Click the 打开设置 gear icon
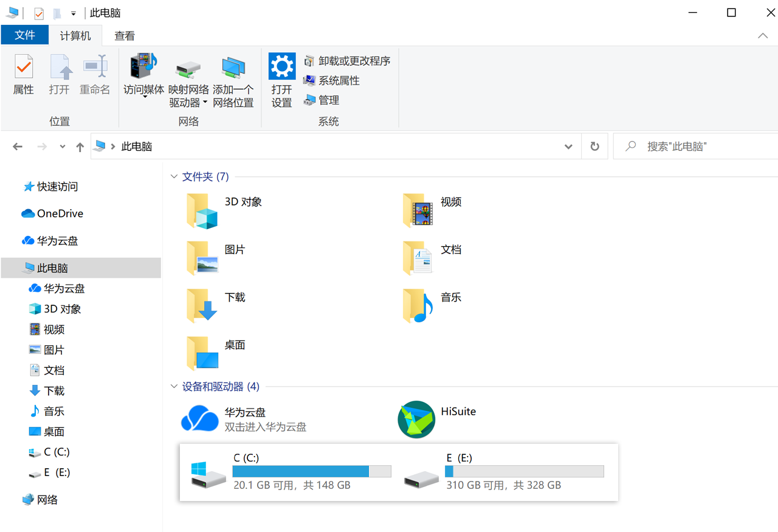 (282, 66)
